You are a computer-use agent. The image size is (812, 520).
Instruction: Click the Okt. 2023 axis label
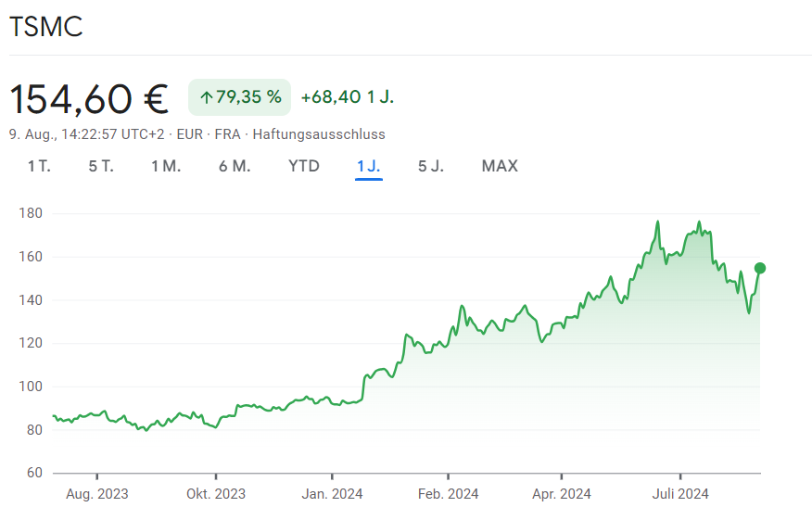click(x=216, y=494)
